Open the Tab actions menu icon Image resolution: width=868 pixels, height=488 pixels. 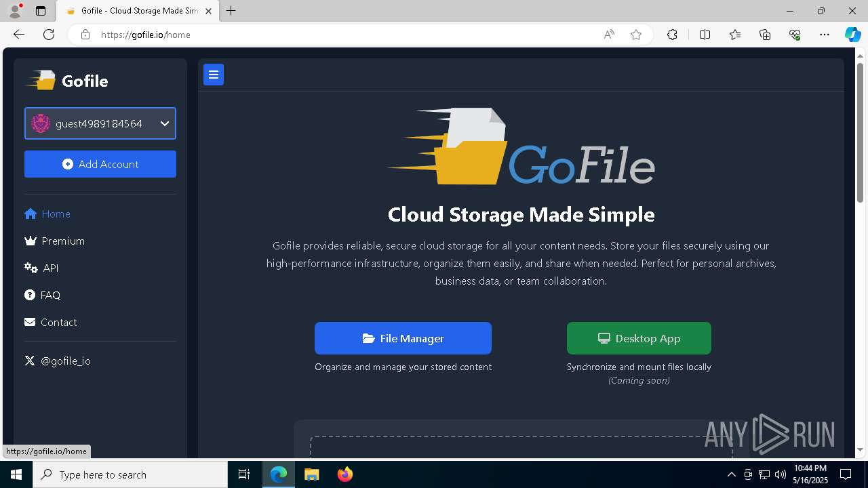41,11
